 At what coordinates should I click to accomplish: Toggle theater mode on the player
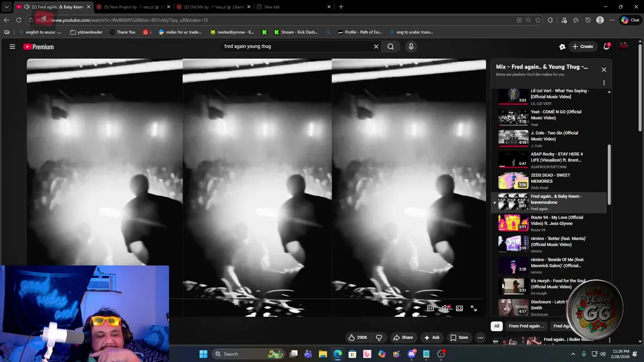459,308
